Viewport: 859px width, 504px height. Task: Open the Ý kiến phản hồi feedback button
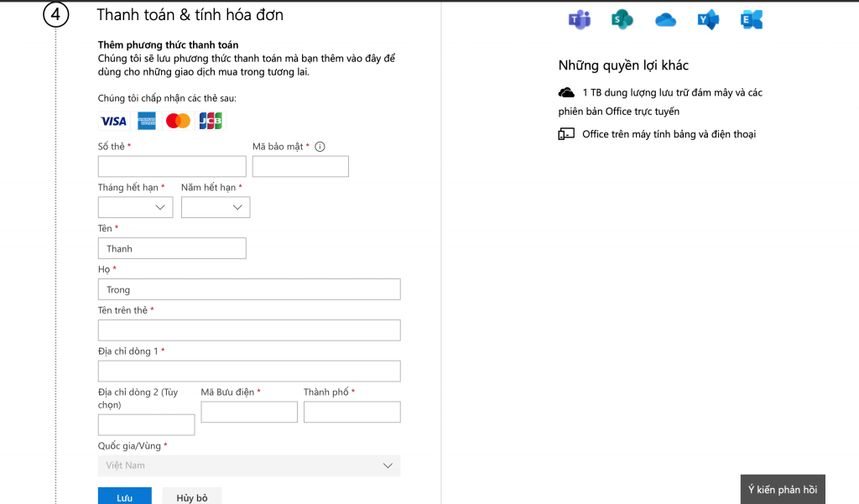[x=783, y=490]
